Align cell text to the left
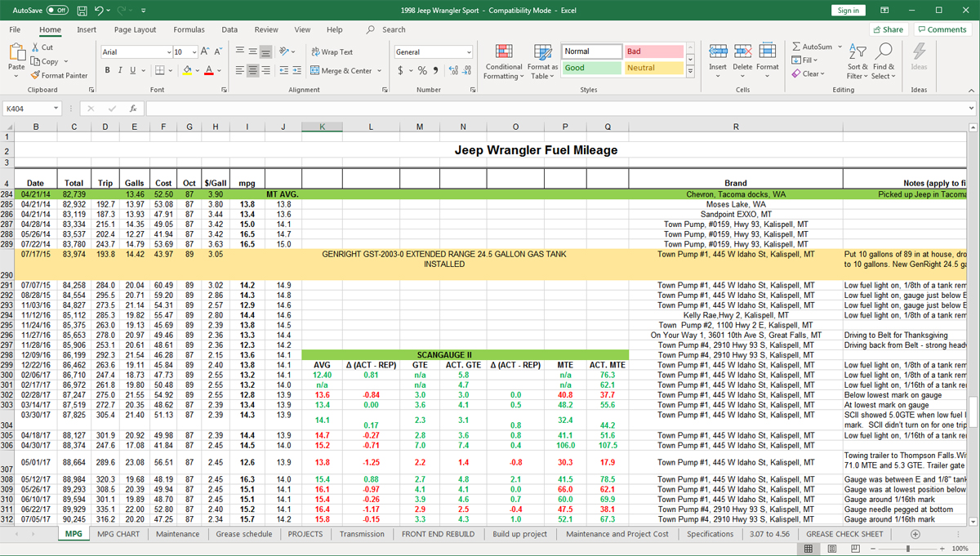 240,71
